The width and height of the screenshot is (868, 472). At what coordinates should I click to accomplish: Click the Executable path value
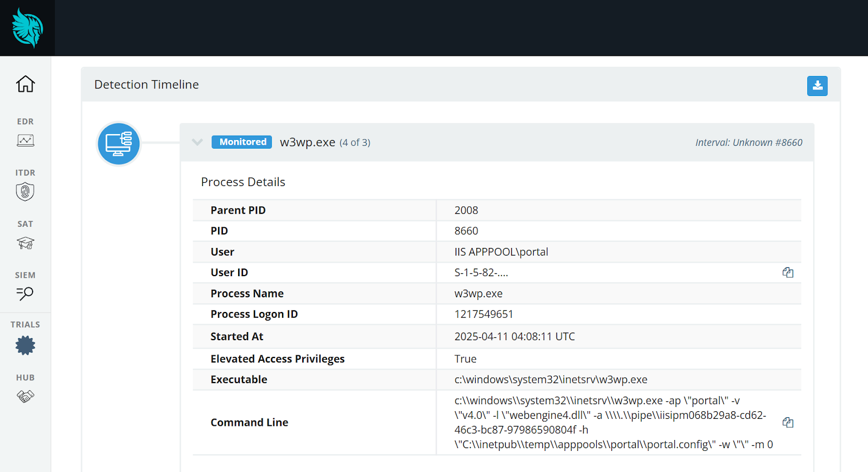coord(551,380)
